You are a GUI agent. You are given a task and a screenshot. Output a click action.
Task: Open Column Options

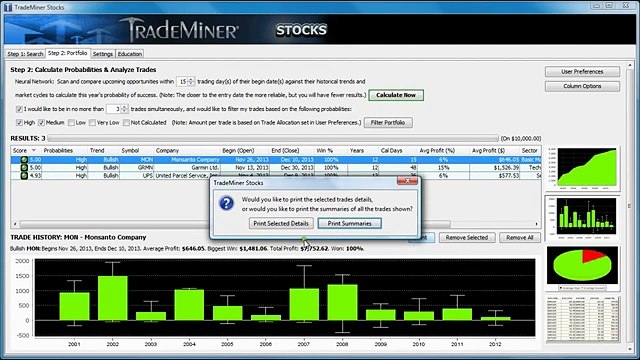(x=582, y=86)
